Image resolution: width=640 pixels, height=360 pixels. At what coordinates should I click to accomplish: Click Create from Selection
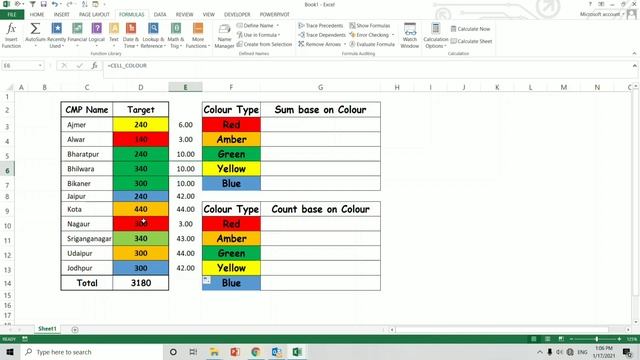264,44
